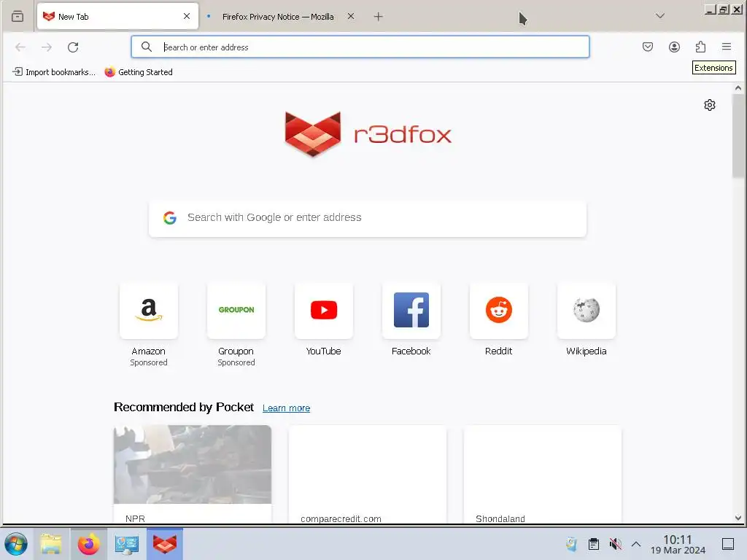Viewport: 747px width, 560px height.
Task: Open the Windows Start orb
Action: pyautogui.click(x=16, y=544)
